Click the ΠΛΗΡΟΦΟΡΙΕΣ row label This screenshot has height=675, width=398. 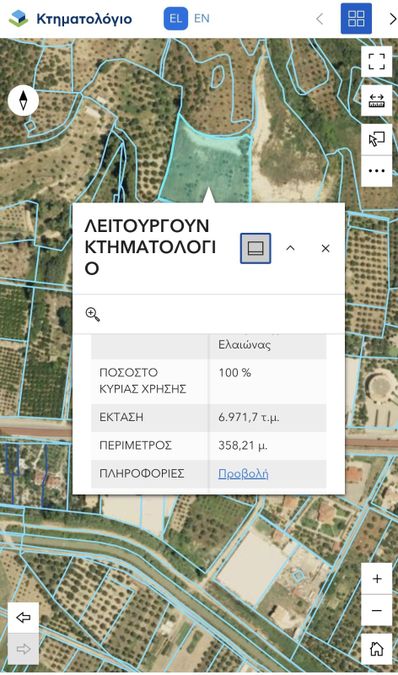(x=142, y=474)
